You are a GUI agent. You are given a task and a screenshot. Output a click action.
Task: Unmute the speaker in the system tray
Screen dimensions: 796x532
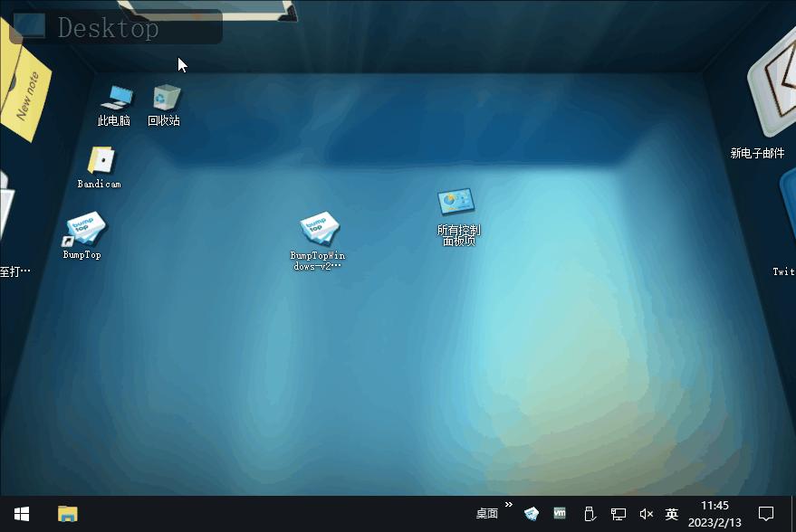coord(646,514)
